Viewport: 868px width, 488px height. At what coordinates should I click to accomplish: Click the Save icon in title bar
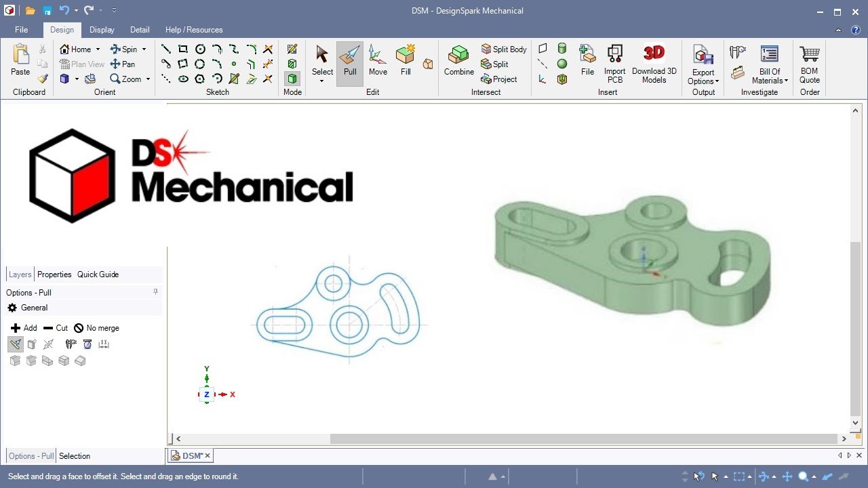click(x=47, y=11)
